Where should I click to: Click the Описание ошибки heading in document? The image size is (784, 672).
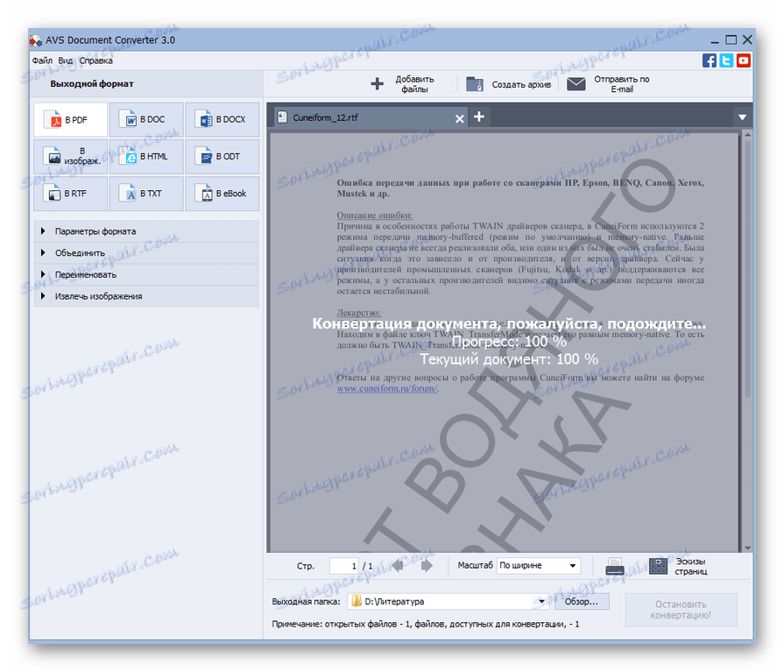click(x=375, y=216)
